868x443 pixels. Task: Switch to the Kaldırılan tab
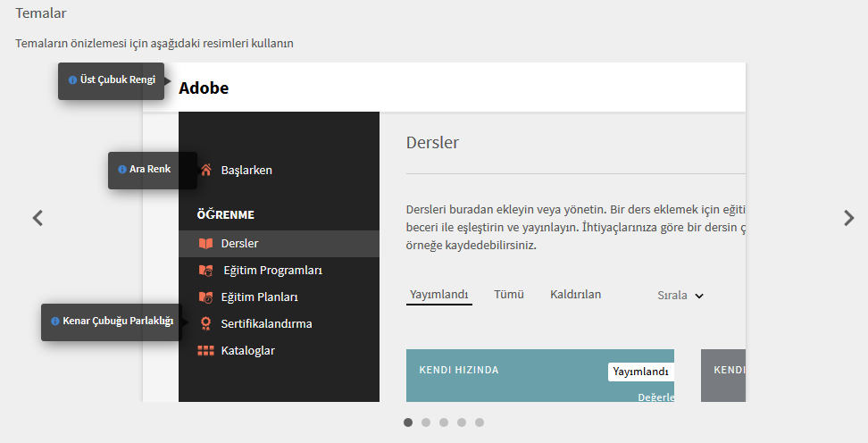[x=575, y=294]
